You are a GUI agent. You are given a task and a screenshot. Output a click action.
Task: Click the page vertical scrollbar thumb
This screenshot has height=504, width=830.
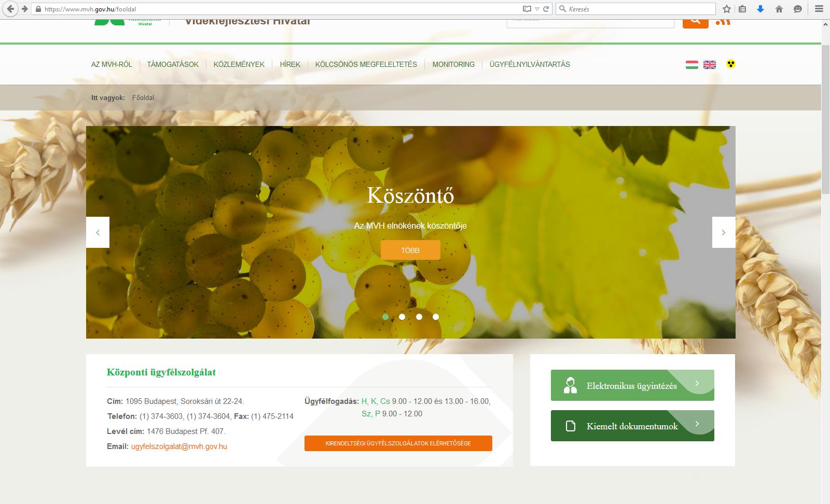[x=825, y=119]
